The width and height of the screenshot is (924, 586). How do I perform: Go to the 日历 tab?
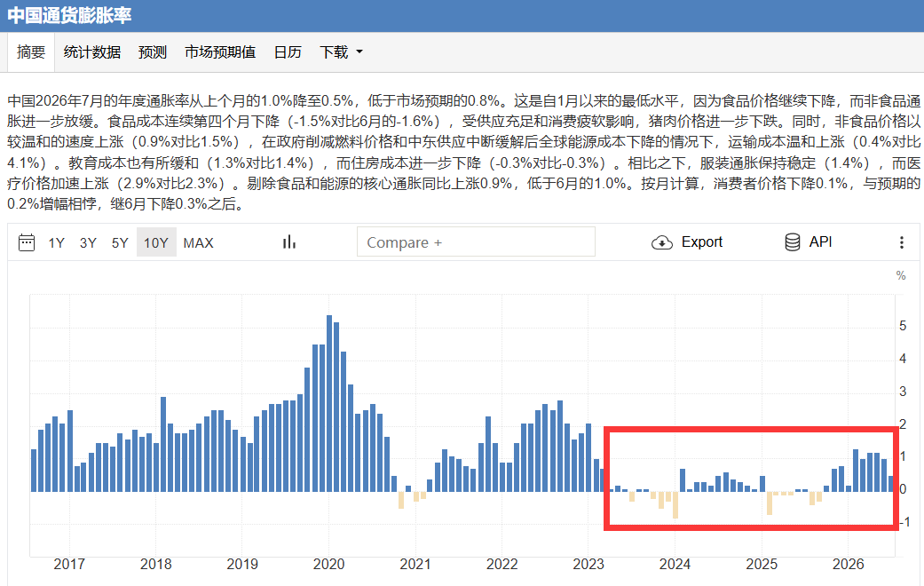coord(288,52)
